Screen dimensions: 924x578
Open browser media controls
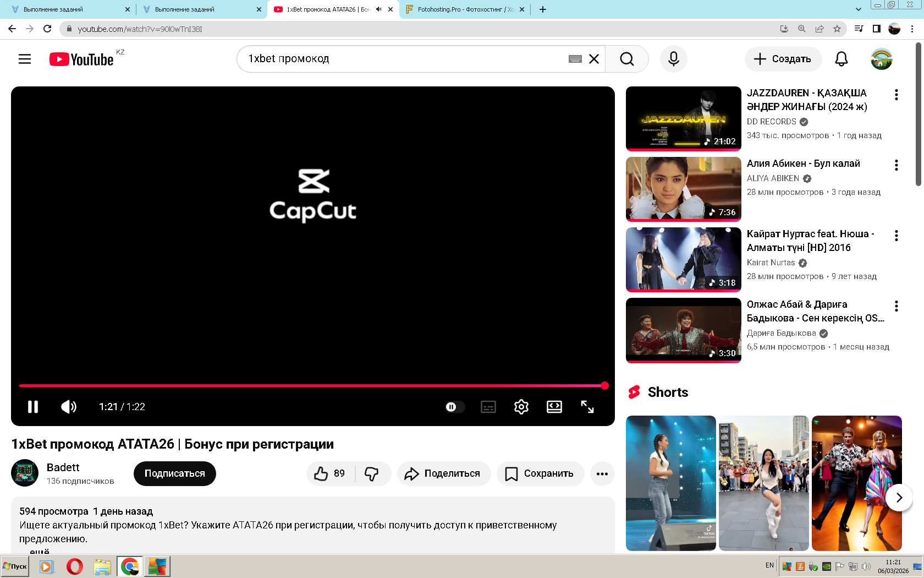tap(859, 29)
